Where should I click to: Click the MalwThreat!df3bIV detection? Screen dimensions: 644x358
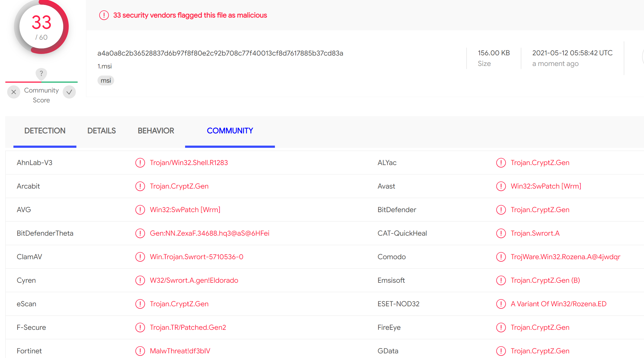click(x=180, y=351)
